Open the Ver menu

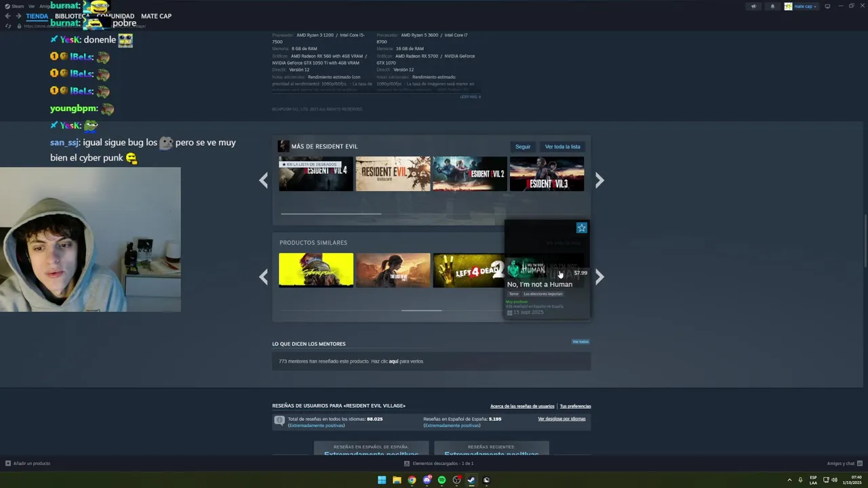point(31,6)
